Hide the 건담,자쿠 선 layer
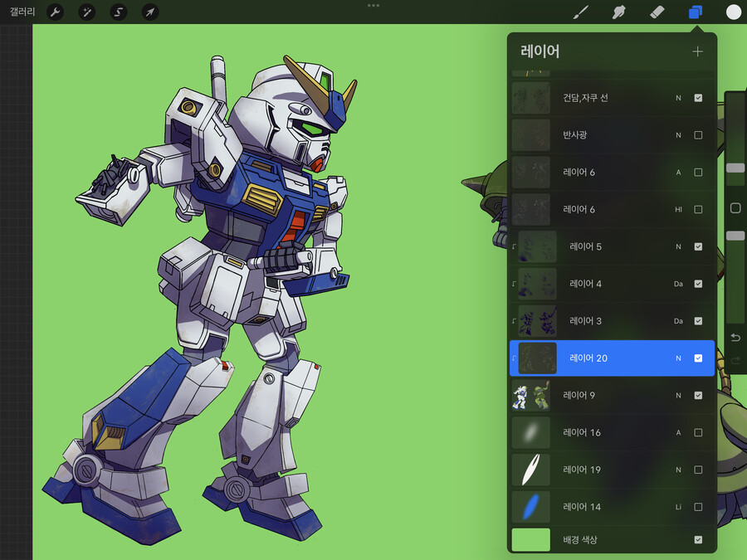The image size is (747, 560). click(698, 98)
